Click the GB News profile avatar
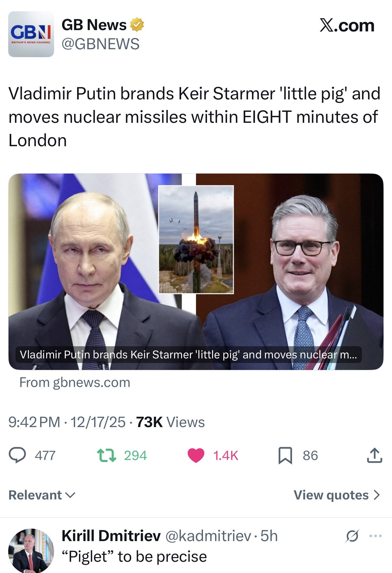 (x=31, y=34)
